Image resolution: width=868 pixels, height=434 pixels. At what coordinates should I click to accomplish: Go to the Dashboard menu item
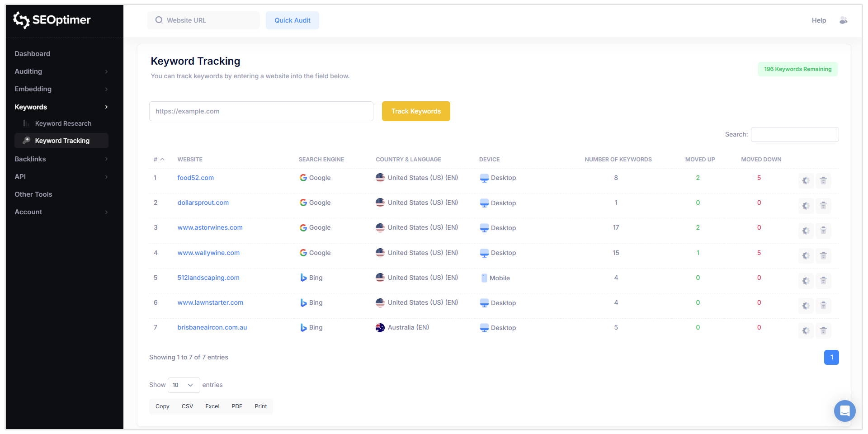[32, 53]
